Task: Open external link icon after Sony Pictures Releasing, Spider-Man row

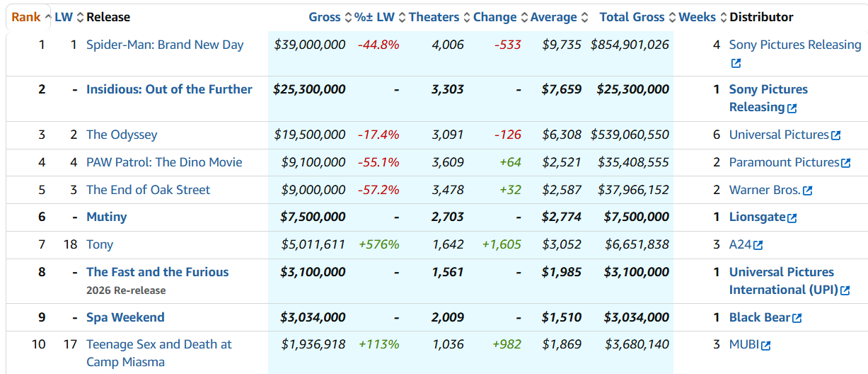Action: pyautogui.click(x=736, y=63)
